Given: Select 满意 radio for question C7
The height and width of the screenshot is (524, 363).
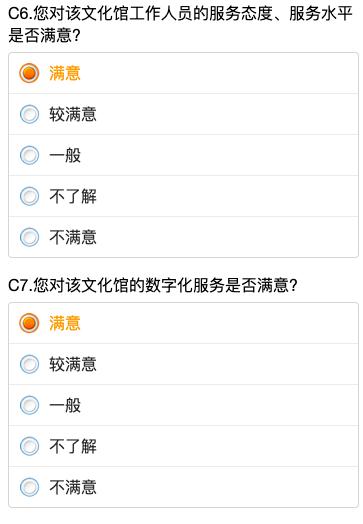Looking at the screenshot, I should pyautogui.click(x=29, y=323).
